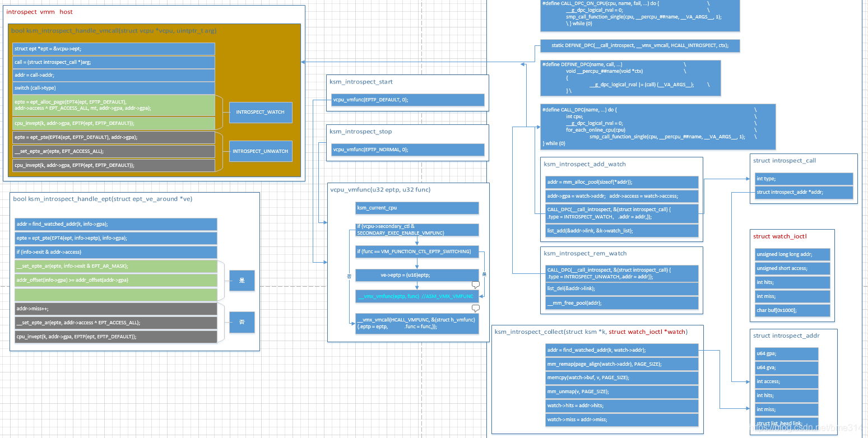This screenshot has width=868, height=438.
Task: Select '__set_epte_ar(epte, EPT_ACCESS_ALL);' row
Action: tap(114, 151)
